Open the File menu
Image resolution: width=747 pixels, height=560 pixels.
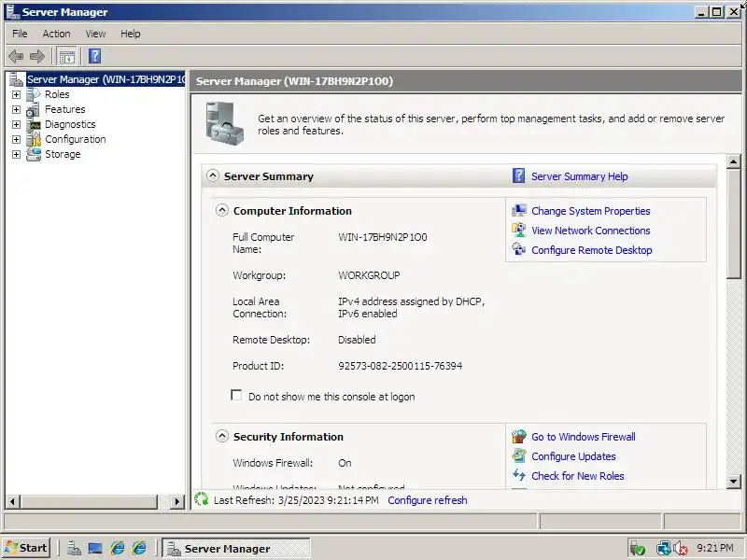(20, 34)
